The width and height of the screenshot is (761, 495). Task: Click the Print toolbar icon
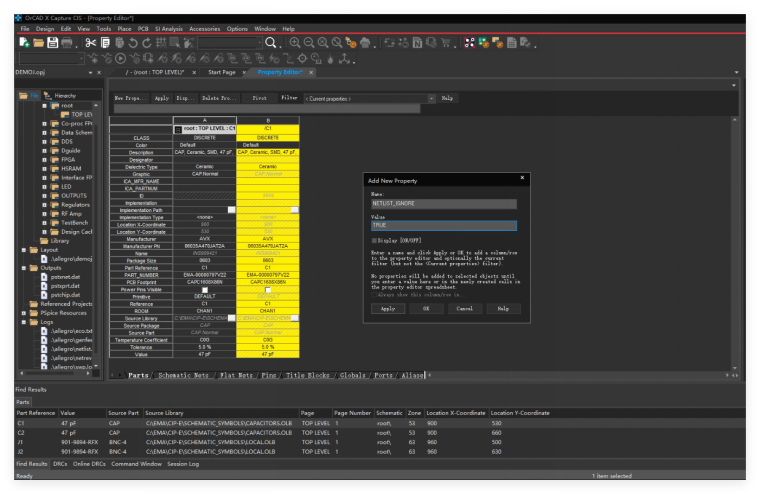(x=66, y=43)
